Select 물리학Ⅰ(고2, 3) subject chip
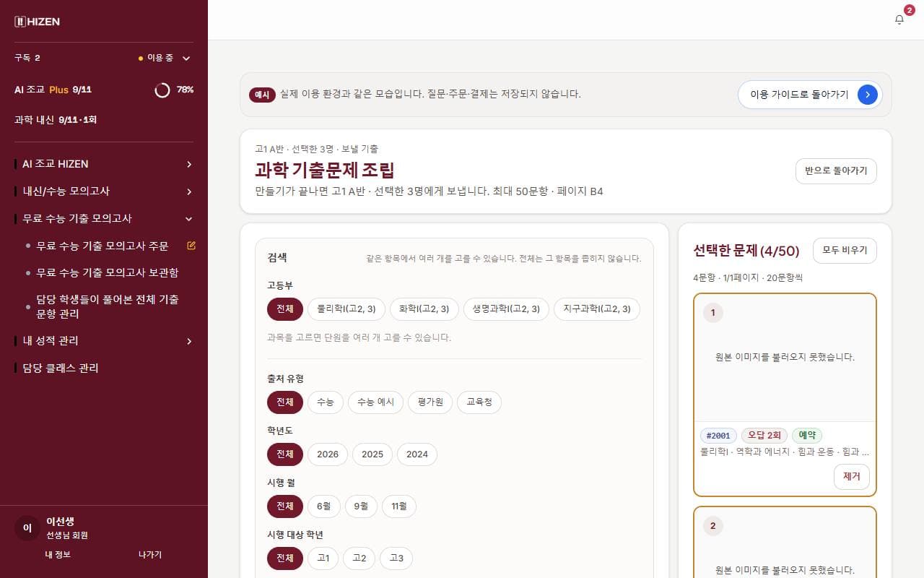 pyautogui.click(x=346, y=309)
